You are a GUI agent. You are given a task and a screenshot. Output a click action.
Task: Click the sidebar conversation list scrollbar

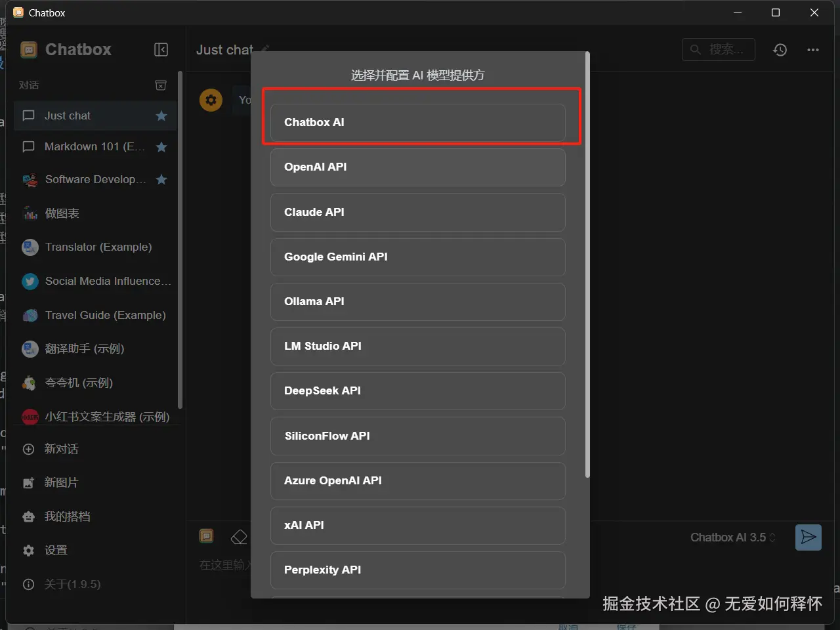tap(180, 240)
